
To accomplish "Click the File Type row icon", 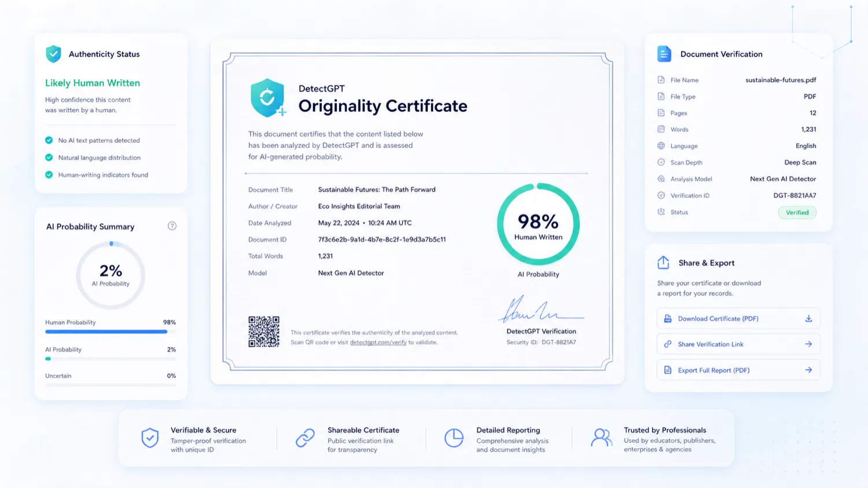I will (661, 97).
